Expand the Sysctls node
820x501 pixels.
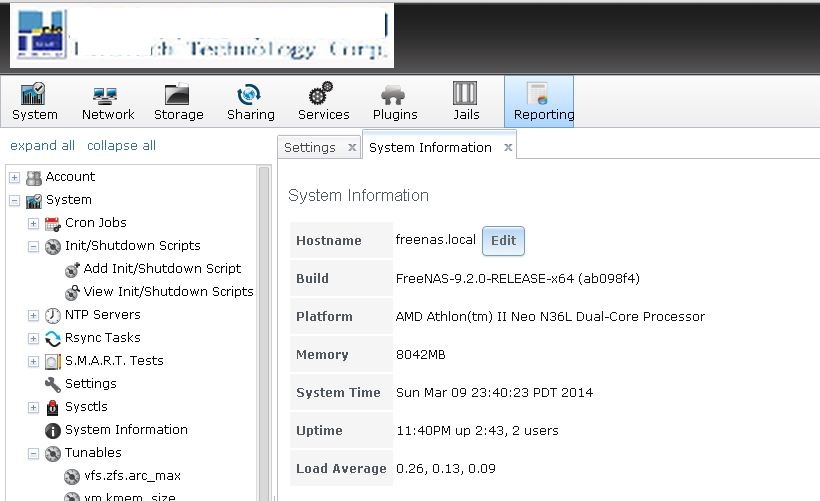(33, 408)
